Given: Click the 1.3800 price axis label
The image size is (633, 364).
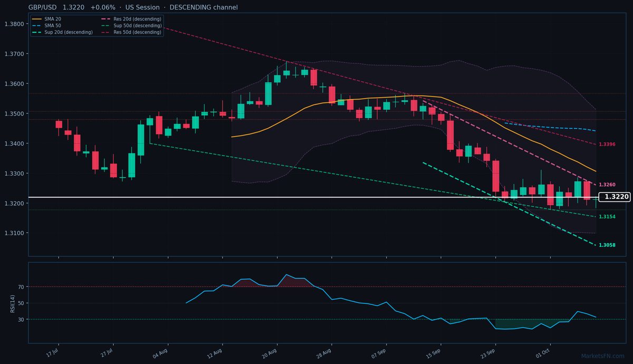Looking at the screenshot, I should click(14, 24).
